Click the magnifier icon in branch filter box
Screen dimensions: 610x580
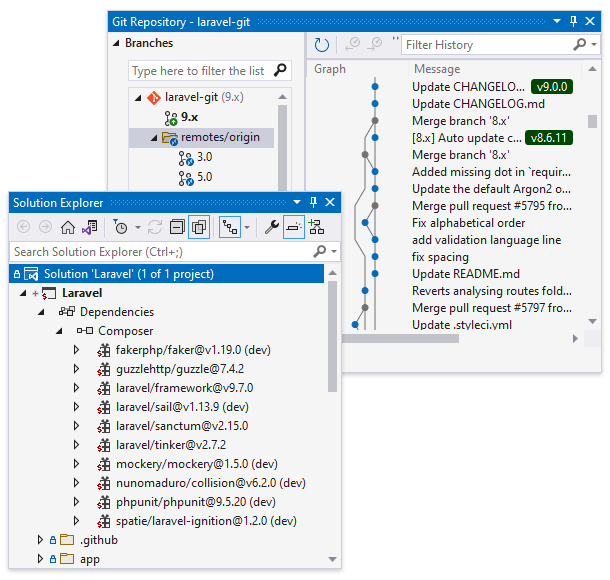[x=280, y=70]
